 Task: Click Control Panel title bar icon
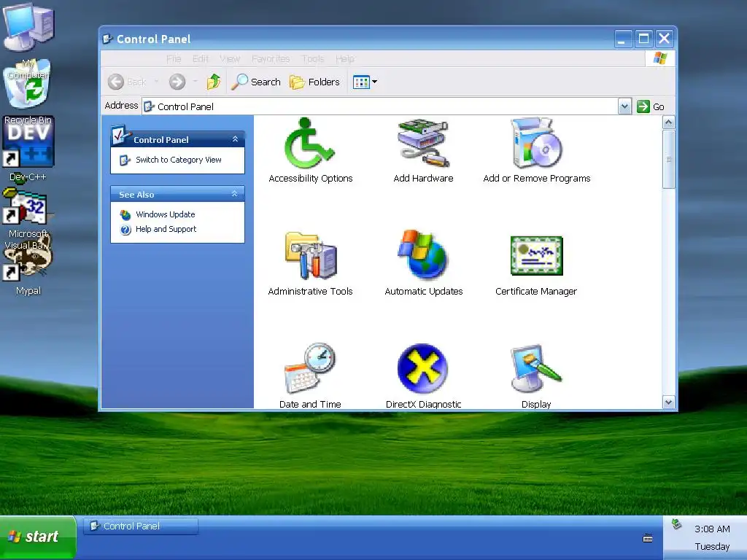[x=108, y=39]
